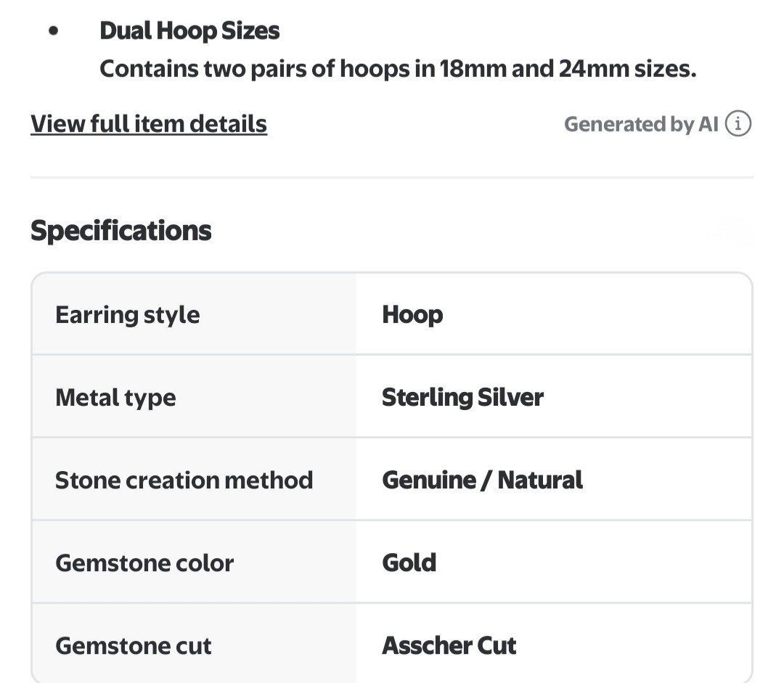Screen dimensions: 784x683
Task: Click the info icon beside Generated by AI
Action: click(738, 123)
